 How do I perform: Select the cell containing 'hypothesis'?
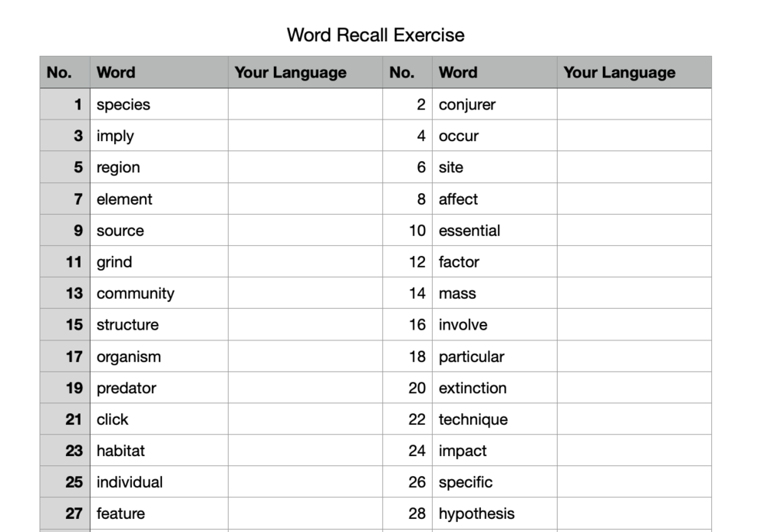pyautogui.click(x=495, y=514)
